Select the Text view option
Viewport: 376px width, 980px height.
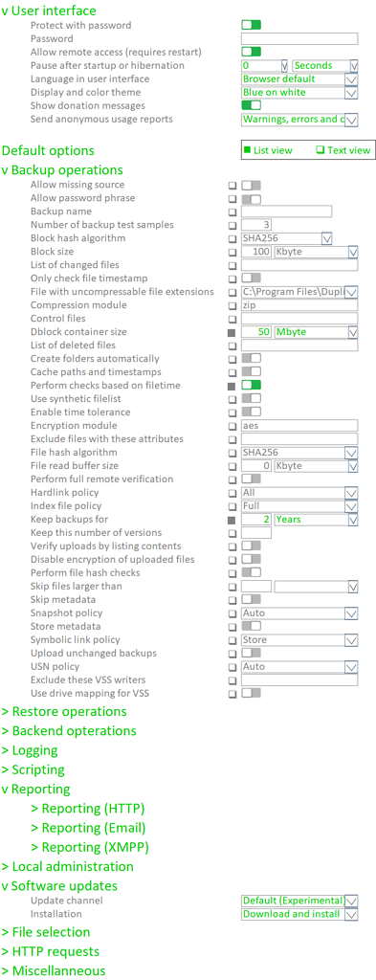tap(343, 150)
